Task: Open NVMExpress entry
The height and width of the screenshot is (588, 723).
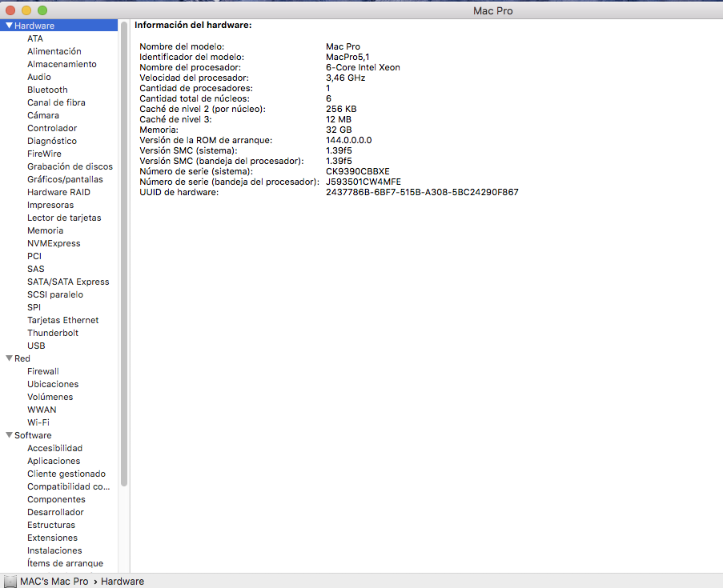Action: click(x=54, y=243)
